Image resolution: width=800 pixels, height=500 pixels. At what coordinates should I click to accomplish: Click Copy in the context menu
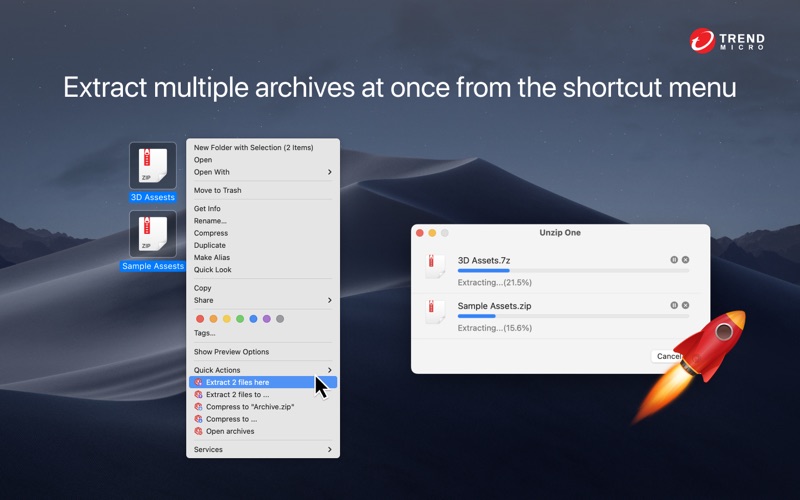[263, 288]
